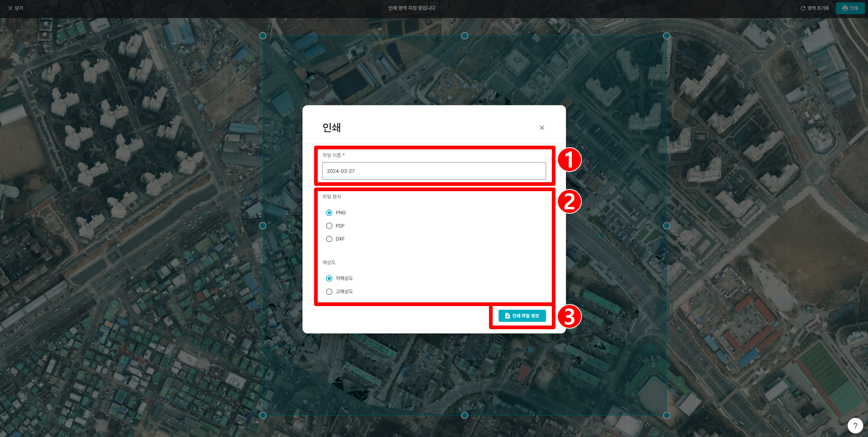Click the bottom-right print area corner handle
This screenshot has width=868, height=437.
(x=666, y=415)
